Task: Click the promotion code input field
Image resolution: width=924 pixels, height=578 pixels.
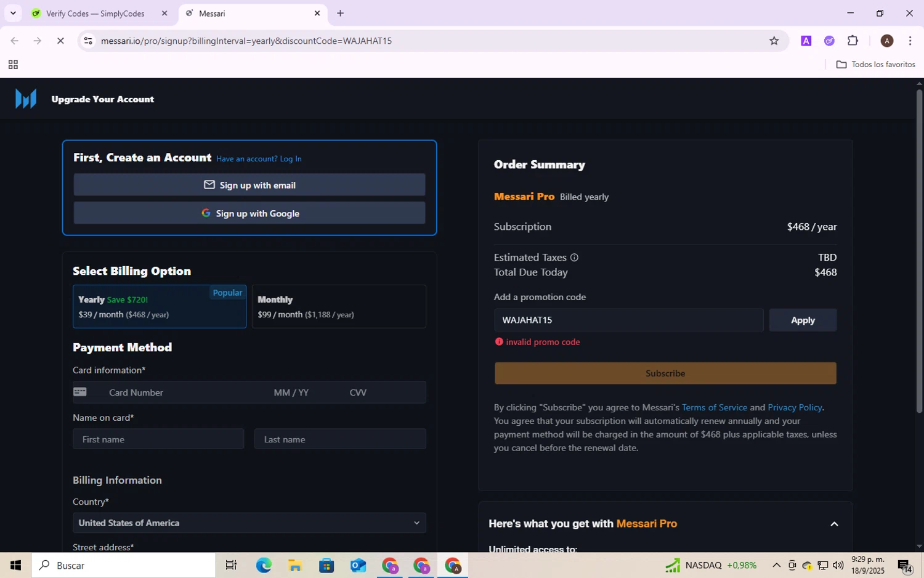Action: [628, 320]
